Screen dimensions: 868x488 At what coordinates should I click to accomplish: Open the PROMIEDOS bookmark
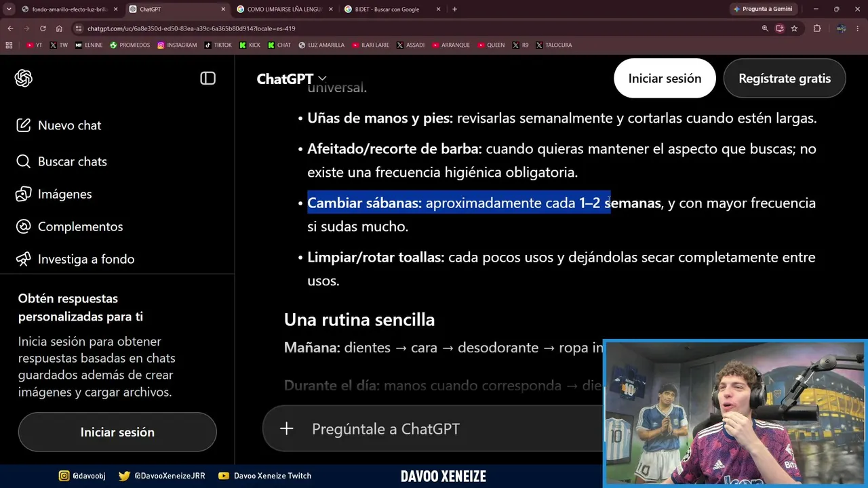[130, 45]
